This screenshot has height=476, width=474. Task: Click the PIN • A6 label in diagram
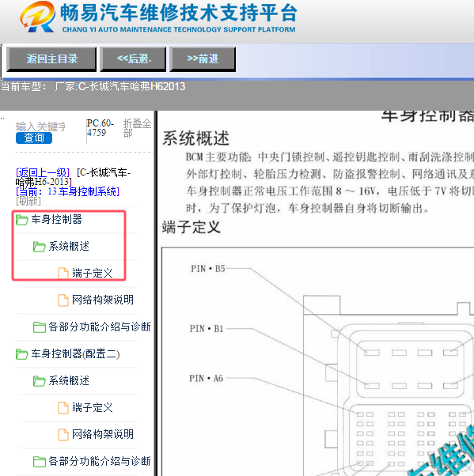point(207,379)
